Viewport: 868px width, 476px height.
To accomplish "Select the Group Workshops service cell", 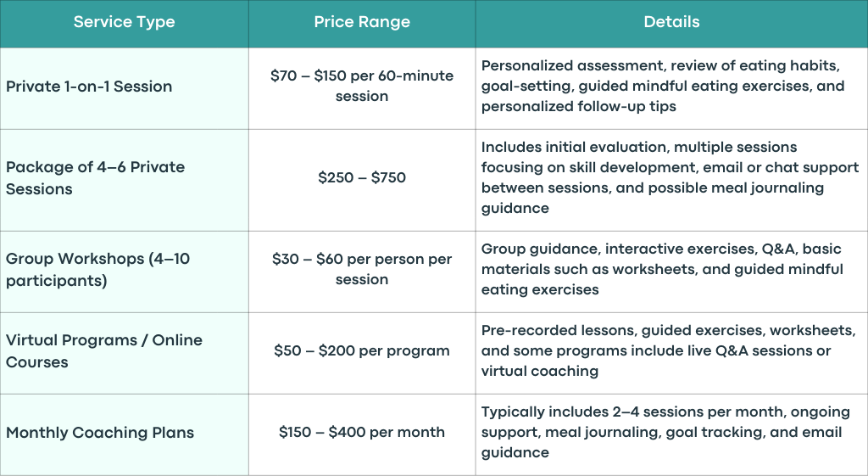I will (x=124, y=272).
